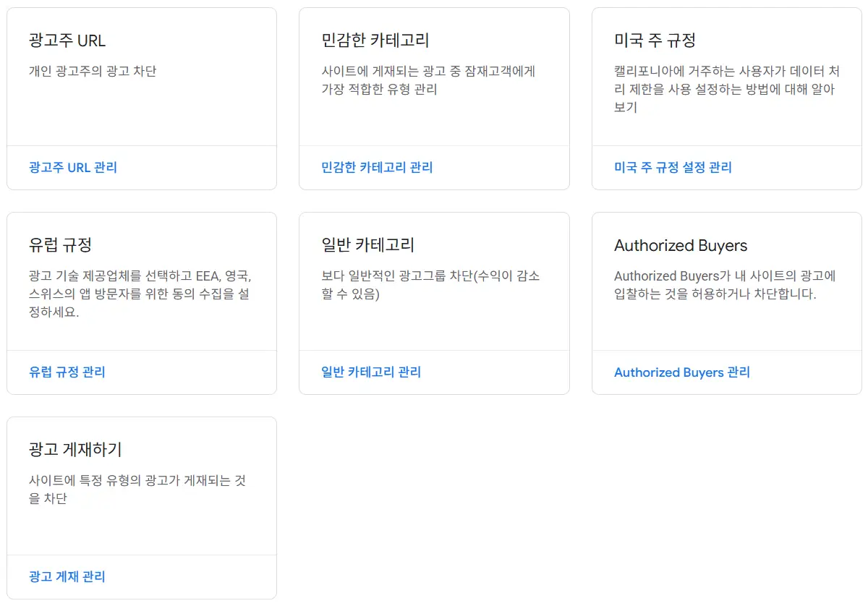This screenshot has width=868, height=606.
Task: Open the 일반 카테고리 관리 link
Action: (x=371, y=372)
